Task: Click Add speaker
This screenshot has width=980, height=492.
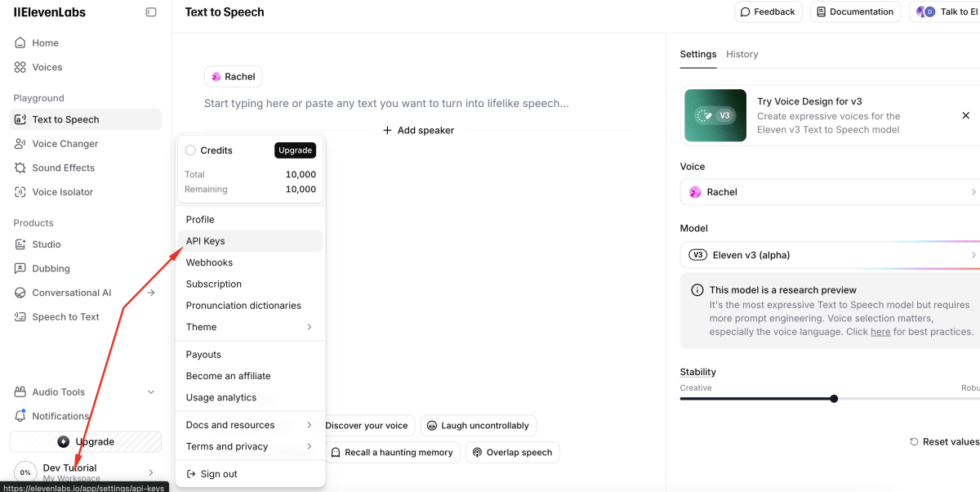Action: pos(418,130)
